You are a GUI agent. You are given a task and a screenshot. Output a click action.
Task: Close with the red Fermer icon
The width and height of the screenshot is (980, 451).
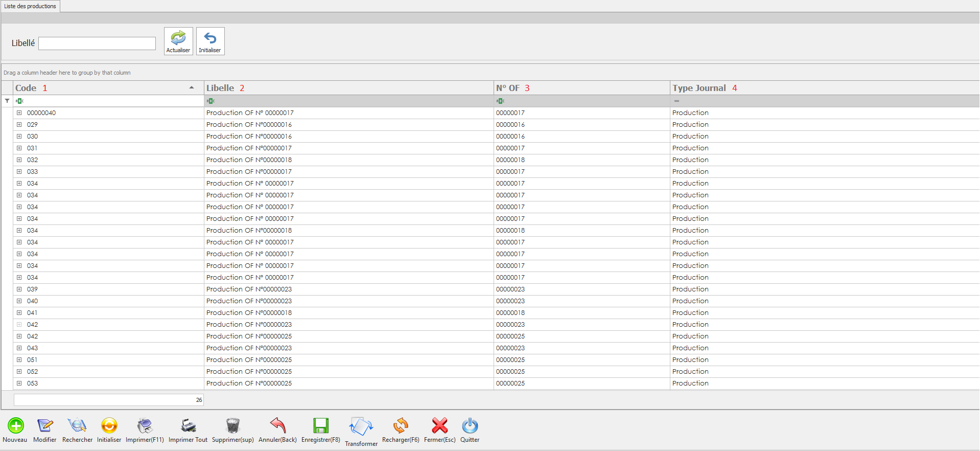[439, 425]
